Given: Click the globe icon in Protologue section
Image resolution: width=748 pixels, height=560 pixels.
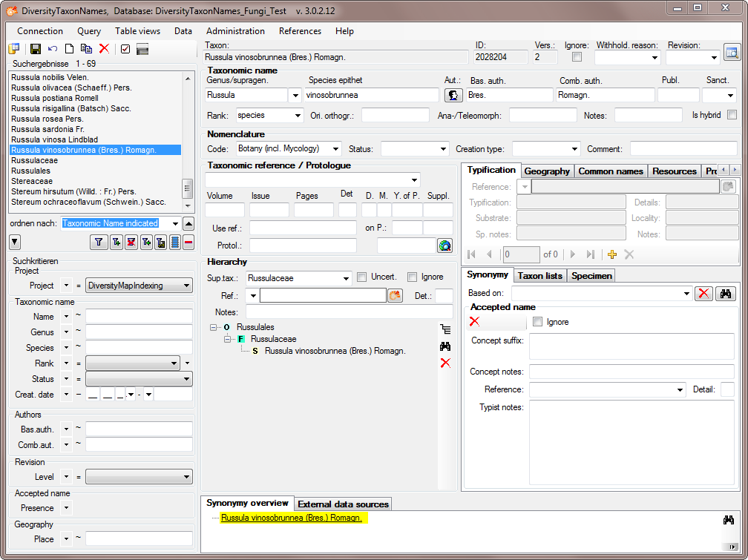Looking at the screenshot, I should [444, 246].
